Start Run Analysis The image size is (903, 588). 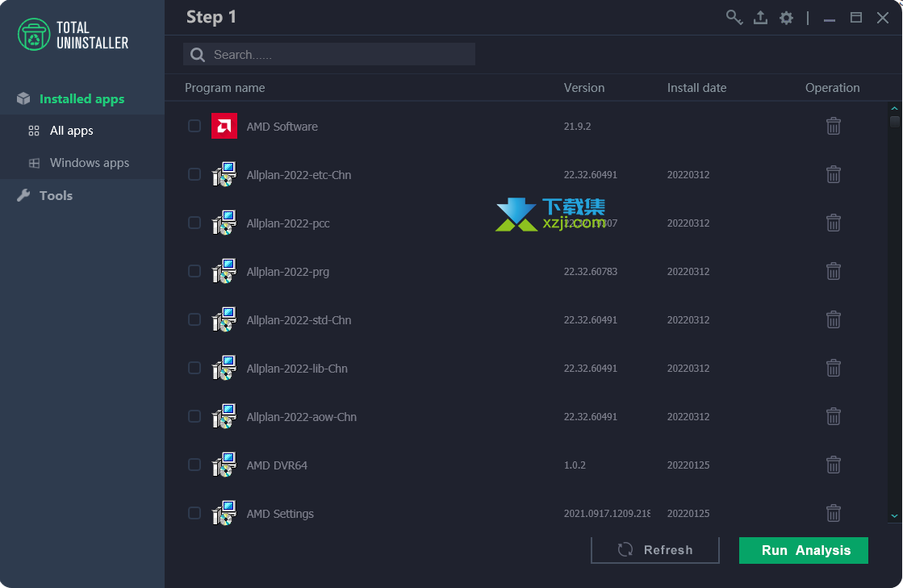tap(804, 550)
